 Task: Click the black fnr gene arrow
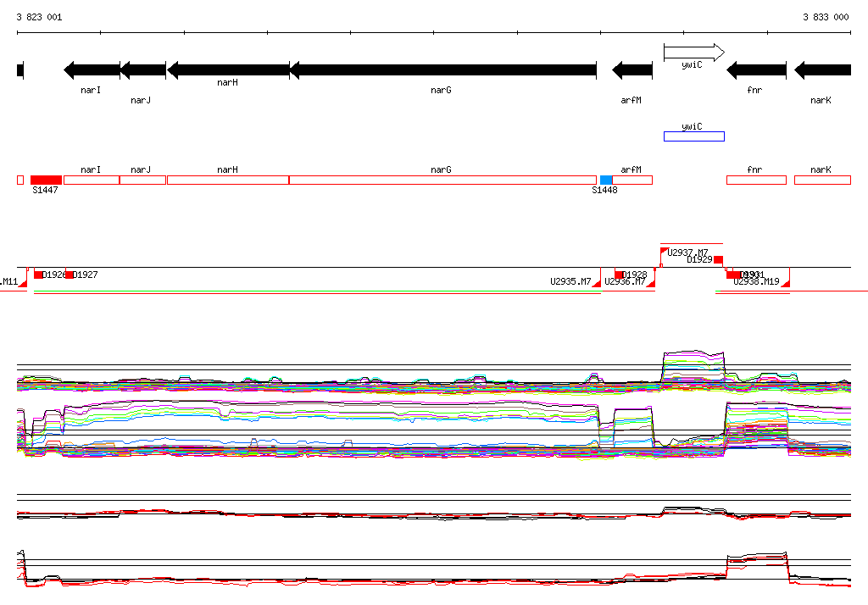(756, 70)
